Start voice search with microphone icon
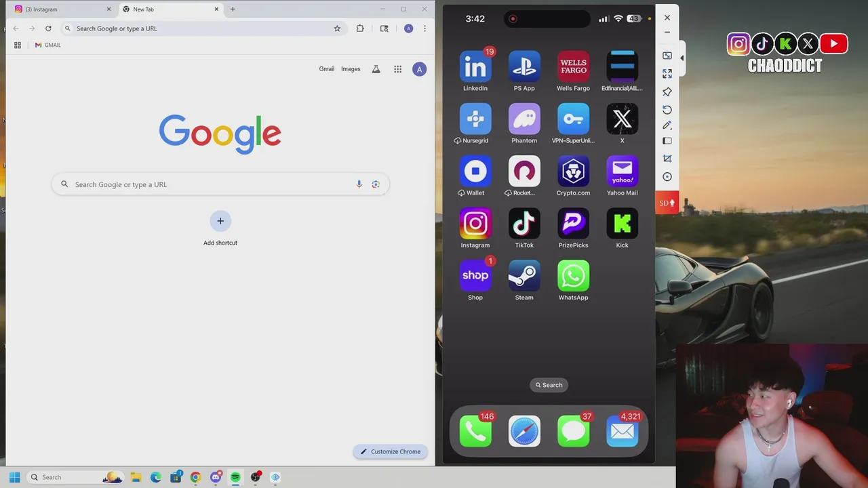Image resolution: width=868 pixels, height=488 pixels. click(359, 184)
